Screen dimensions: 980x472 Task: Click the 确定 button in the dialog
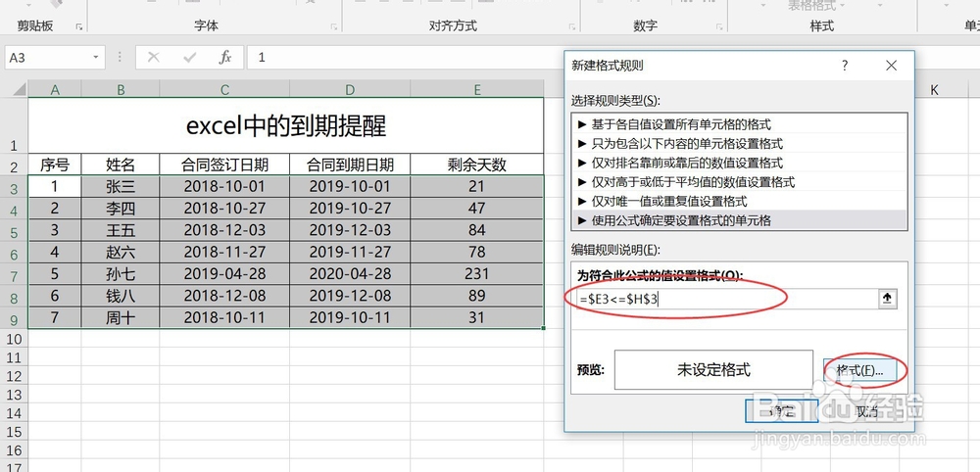[781, 411]
